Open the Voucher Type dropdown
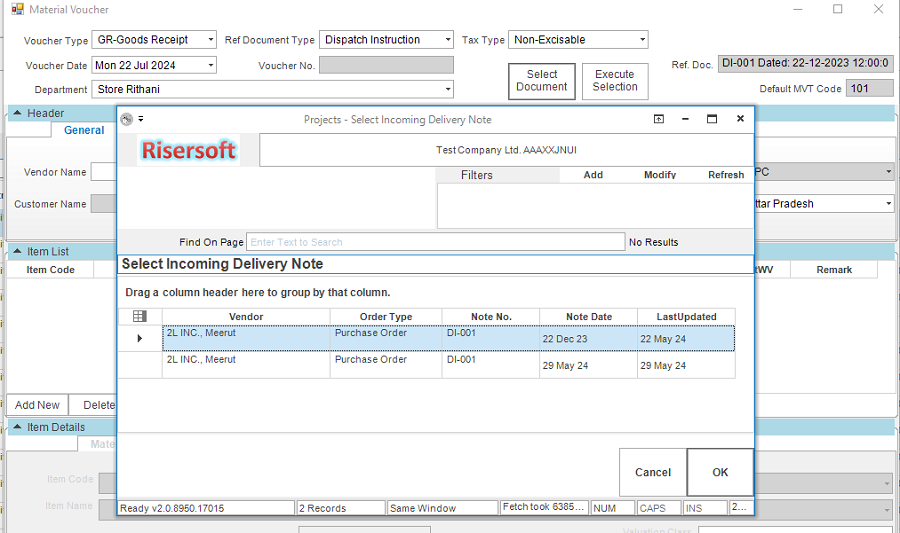Screen dimensions: 900x533 209,40
